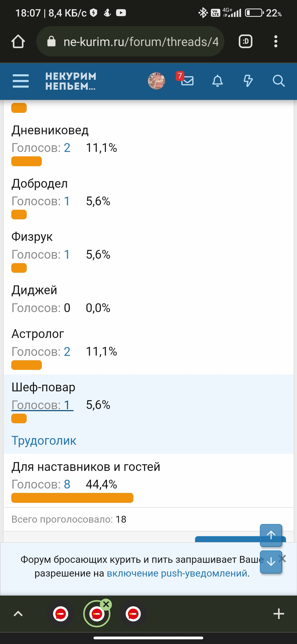Open your profile avatar in the header
Viewport: 297px width, 644px height.
156,81
